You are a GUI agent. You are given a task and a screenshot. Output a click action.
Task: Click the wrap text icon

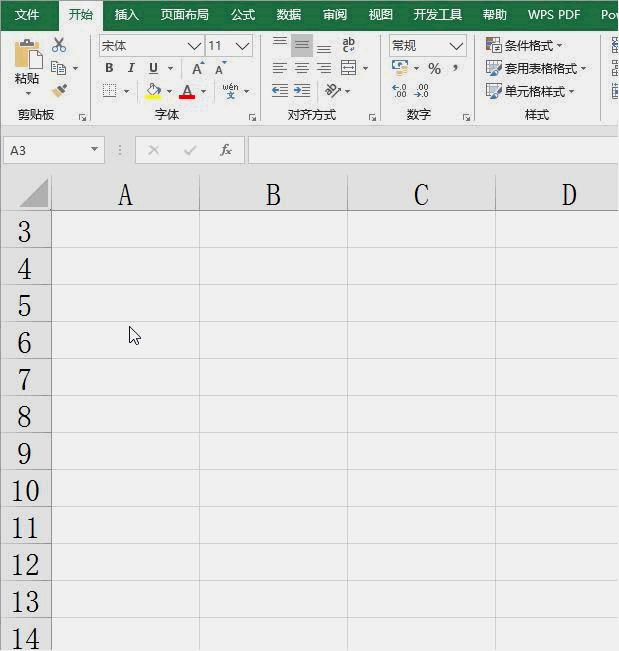click(348, 45)
